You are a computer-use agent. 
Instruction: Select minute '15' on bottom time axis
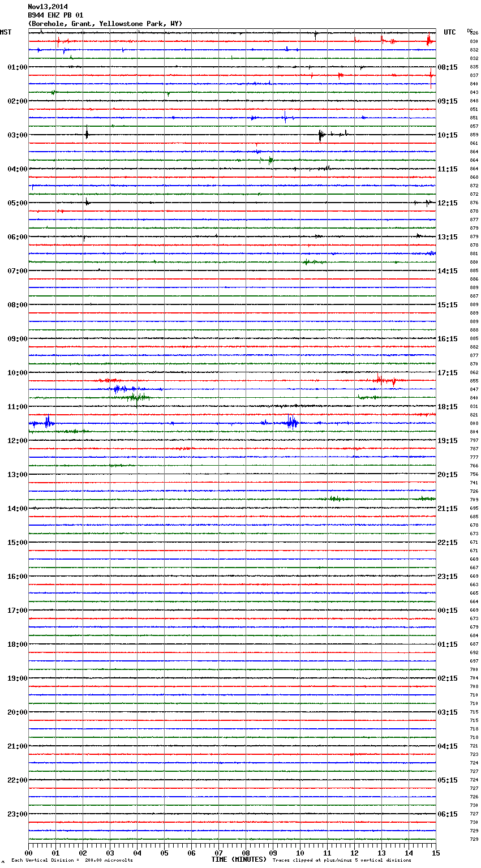(436, 853)
